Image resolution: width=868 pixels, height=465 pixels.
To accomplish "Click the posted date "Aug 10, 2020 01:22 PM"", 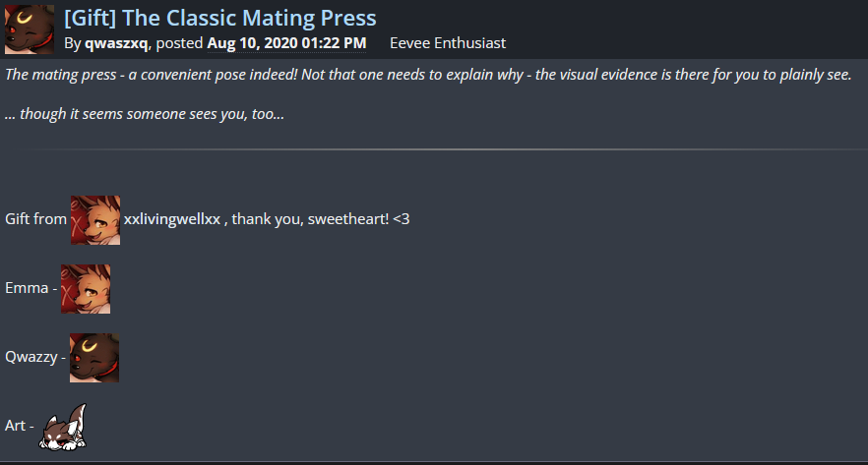I will click(286, 43).
